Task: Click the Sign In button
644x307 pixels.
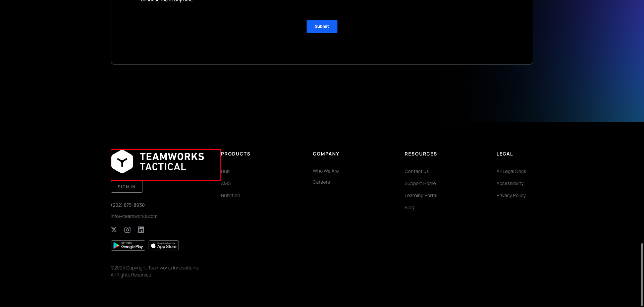Action: [x=126, y=186]
